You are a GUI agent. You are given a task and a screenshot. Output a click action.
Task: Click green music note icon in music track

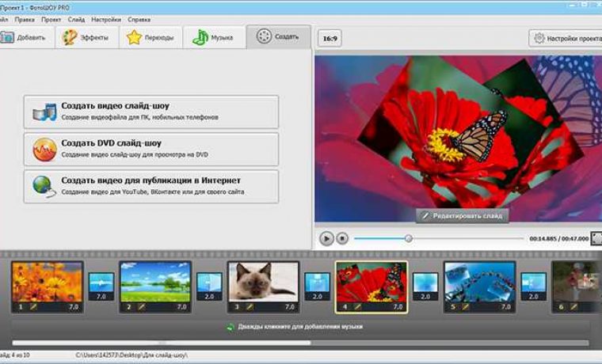click(230, 327)
